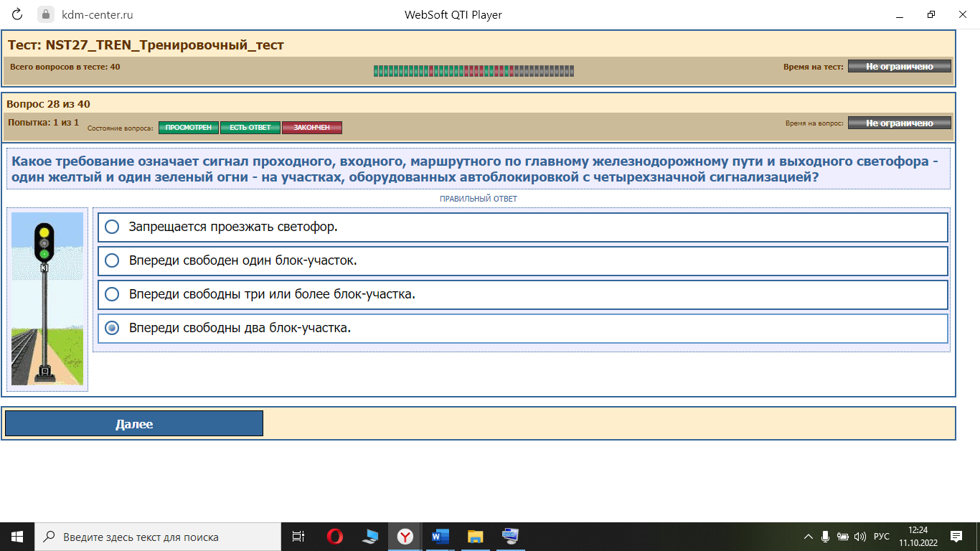Open the Opera browser from taskbar

click(x=335, y=536)
